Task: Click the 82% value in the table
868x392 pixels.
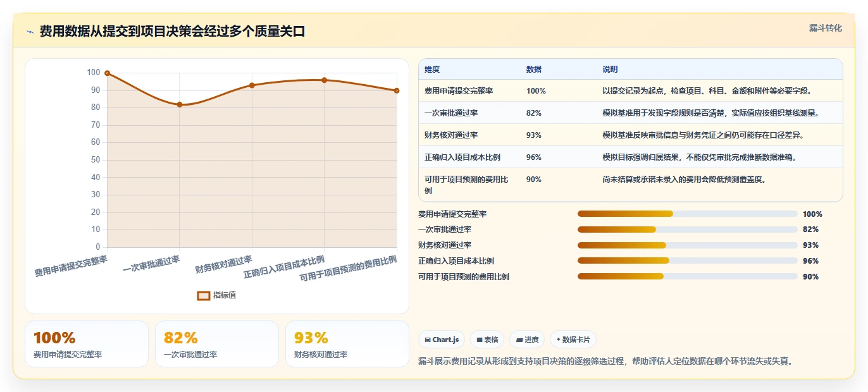Action: (x=534, y=113)
